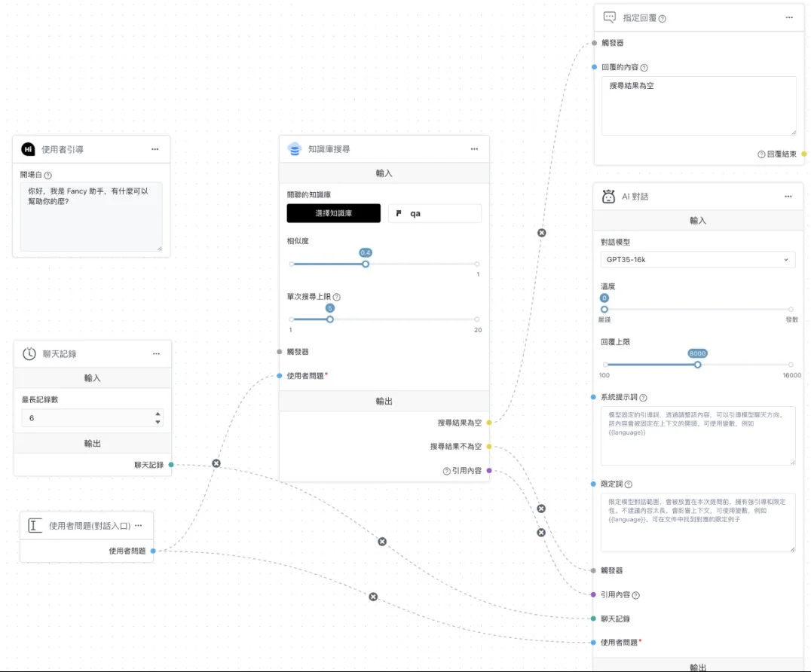Click the clock icon of 聊天記錄 node
This screenshot has width=811, height=672.
tap(29, 353)
